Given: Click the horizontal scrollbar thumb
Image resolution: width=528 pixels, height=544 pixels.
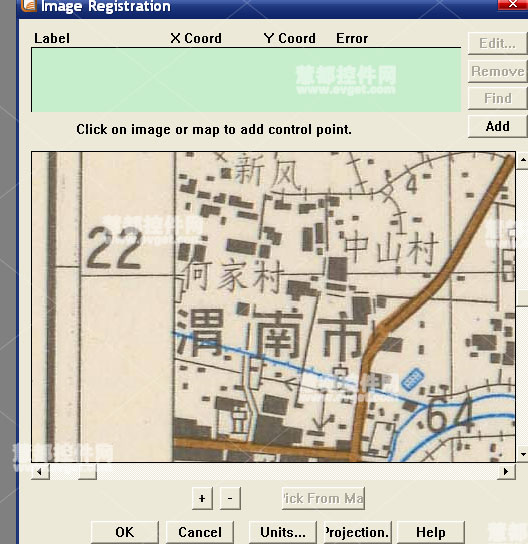Looking at the screenshot, I should click(x=87, y=471).
